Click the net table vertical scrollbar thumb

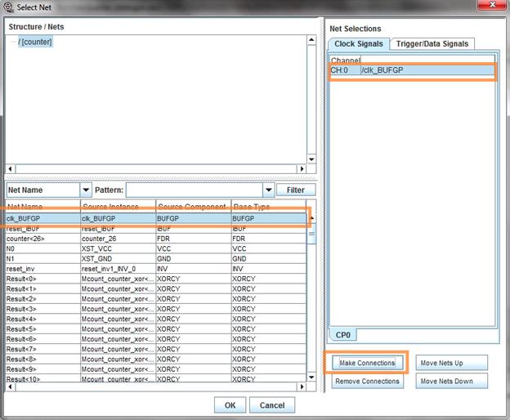[x=311, y=234]
